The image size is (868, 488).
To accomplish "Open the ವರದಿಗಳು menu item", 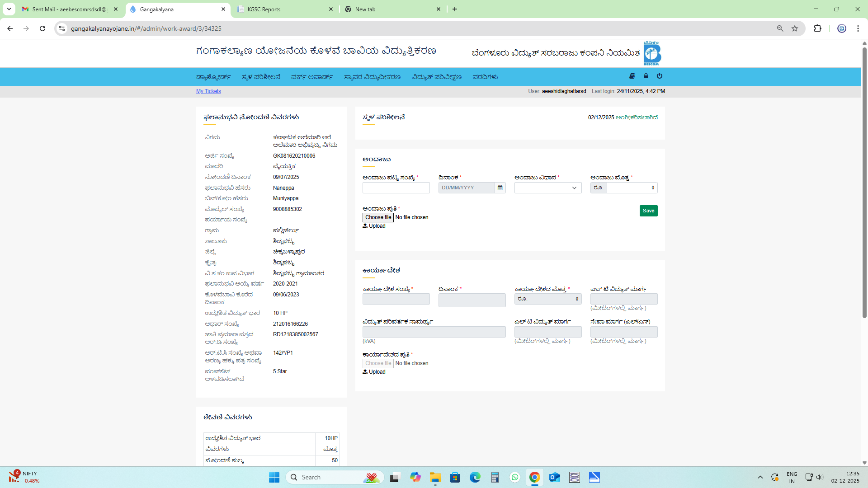I will tap(485, 77).
